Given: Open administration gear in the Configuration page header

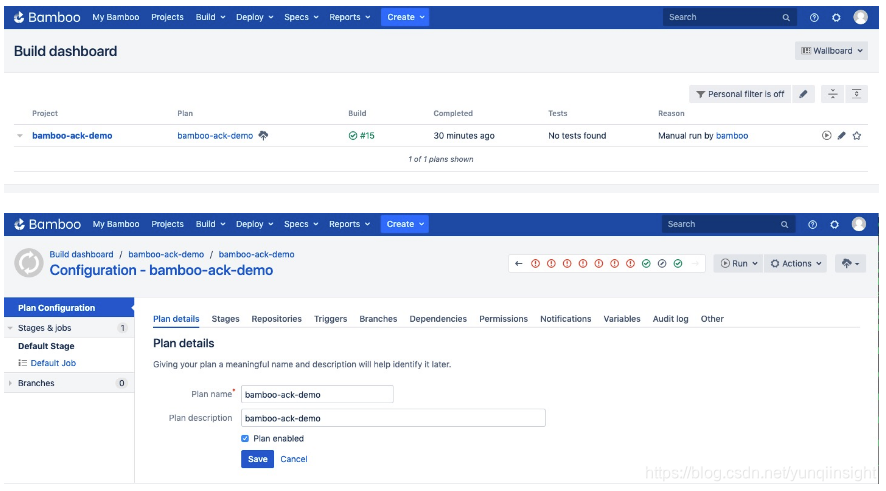Looking at the screenshot, I should click(835, 224).
